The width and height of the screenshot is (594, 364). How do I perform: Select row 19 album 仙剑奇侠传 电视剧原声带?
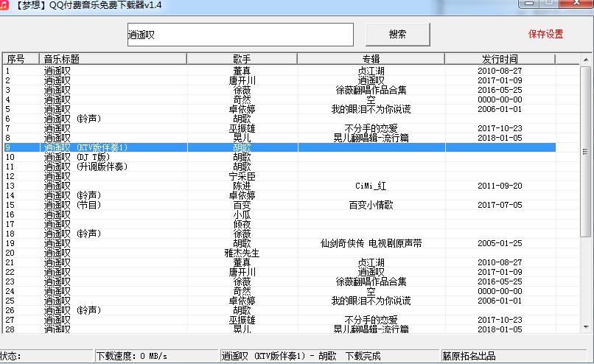pyautogui.click(x=371, y=243)
